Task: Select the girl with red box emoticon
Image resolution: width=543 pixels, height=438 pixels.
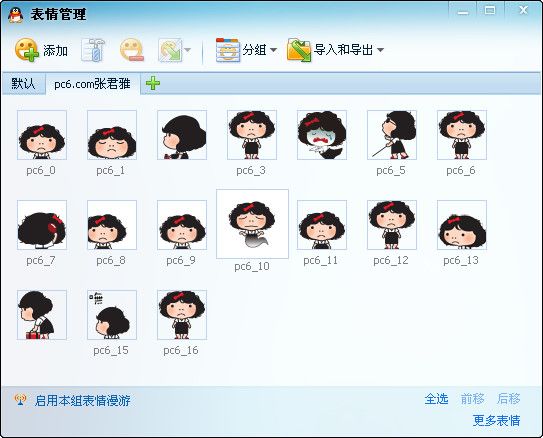Action: (x=42, y=315)
